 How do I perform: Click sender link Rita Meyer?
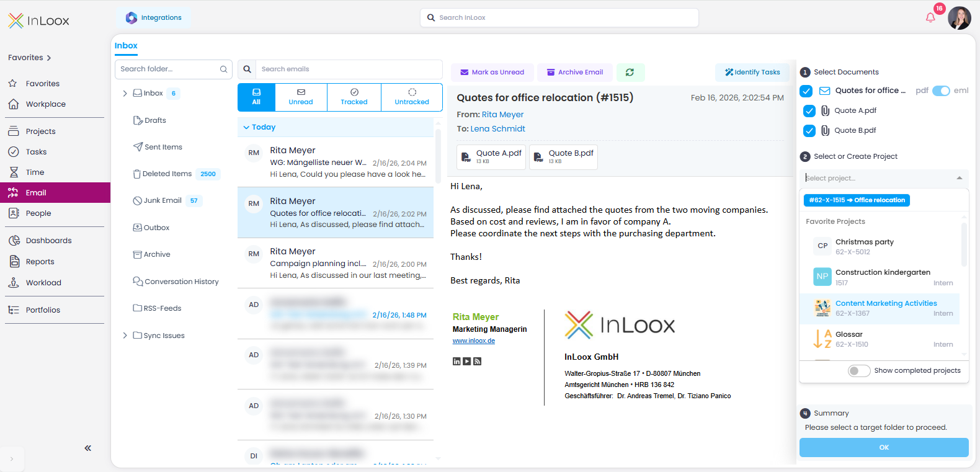[x=502, y=115]
